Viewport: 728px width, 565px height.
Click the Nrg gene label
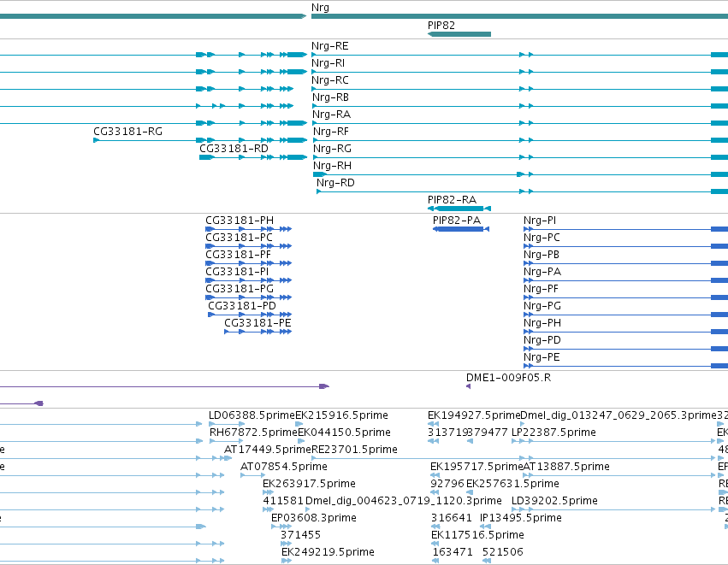pos(320,8)
